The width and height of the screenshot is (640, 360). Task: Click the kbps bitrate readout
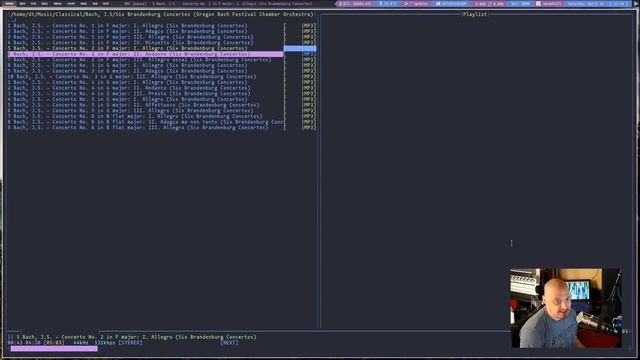point(105,343)
